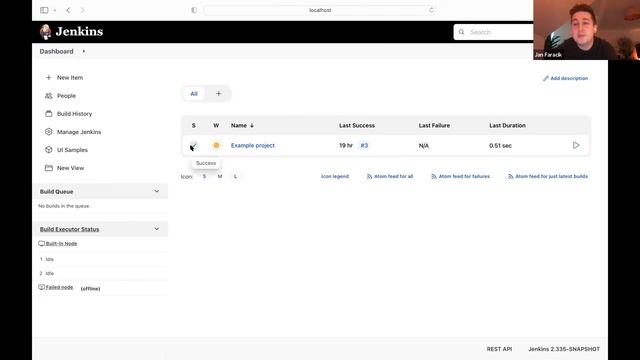Click the Manage Jenkins gear icon
The width and height of the screenshot is (640, 360).
coord(49,131)
